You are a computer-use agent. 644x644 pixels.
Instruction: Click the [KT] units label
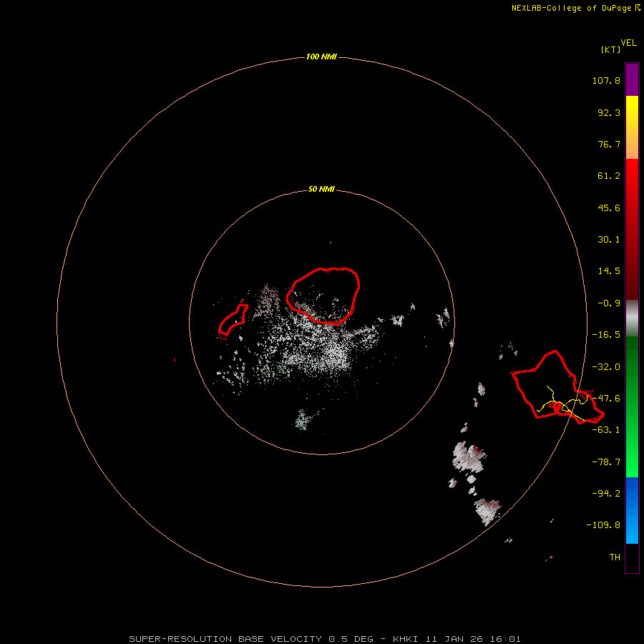point(610,49)
